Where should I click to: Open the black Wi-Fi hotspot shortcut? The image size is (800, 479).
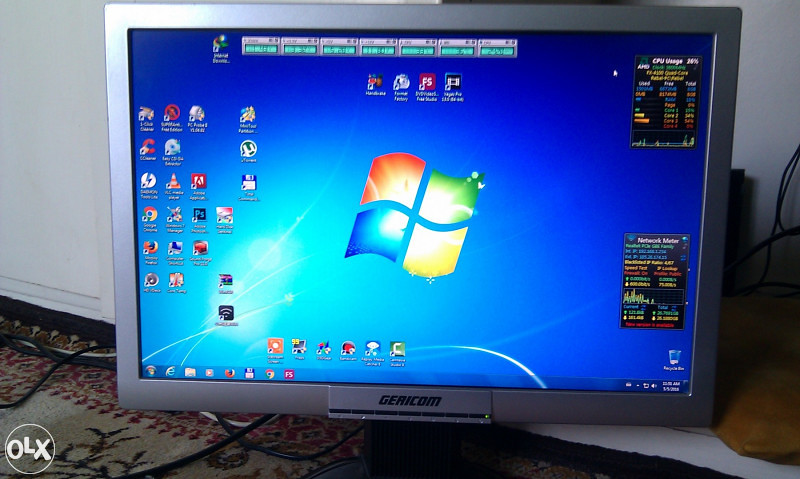[x=226, y=315]
